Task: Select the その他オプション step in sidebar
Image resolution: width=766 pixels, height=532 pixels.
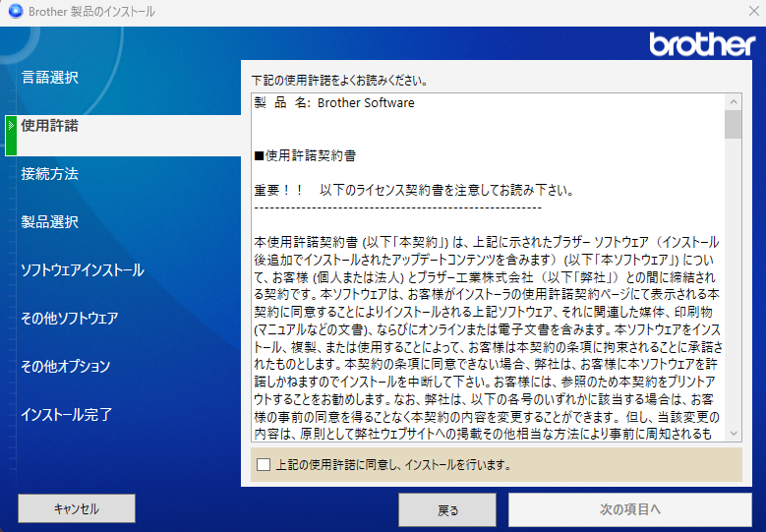Action: click(66, 367)
